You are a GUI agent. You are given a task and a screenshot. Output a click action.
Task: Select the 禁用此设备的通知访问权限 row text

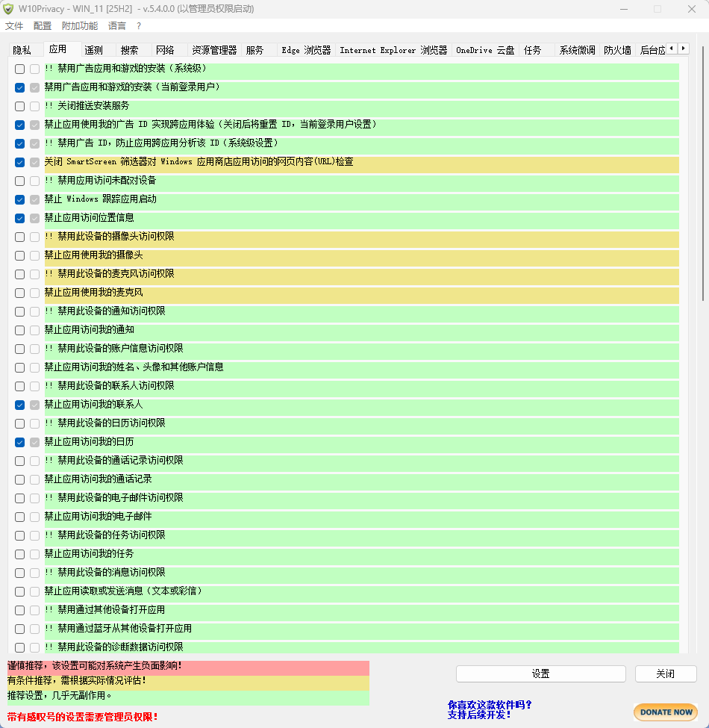click(x=105, y=311)
